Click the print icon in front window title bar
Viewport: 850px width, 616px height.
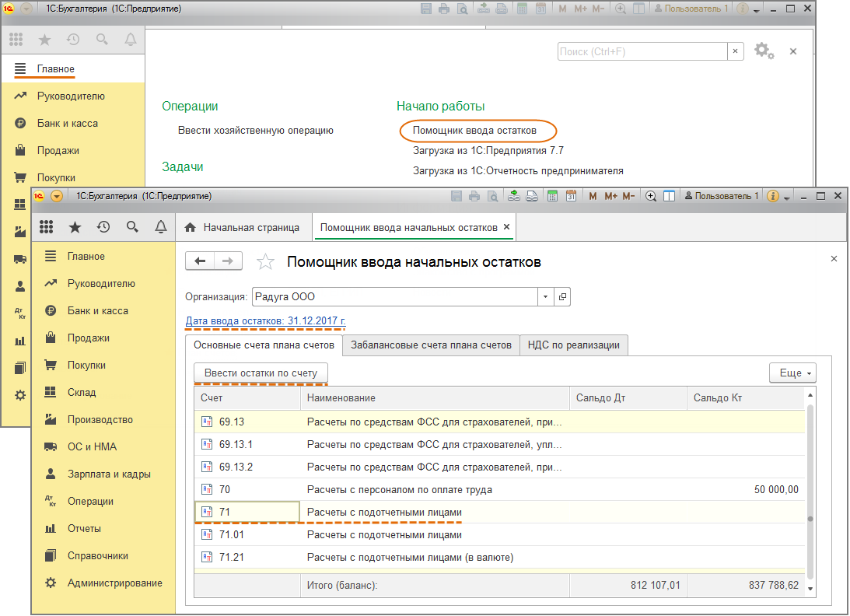point(474,196)
